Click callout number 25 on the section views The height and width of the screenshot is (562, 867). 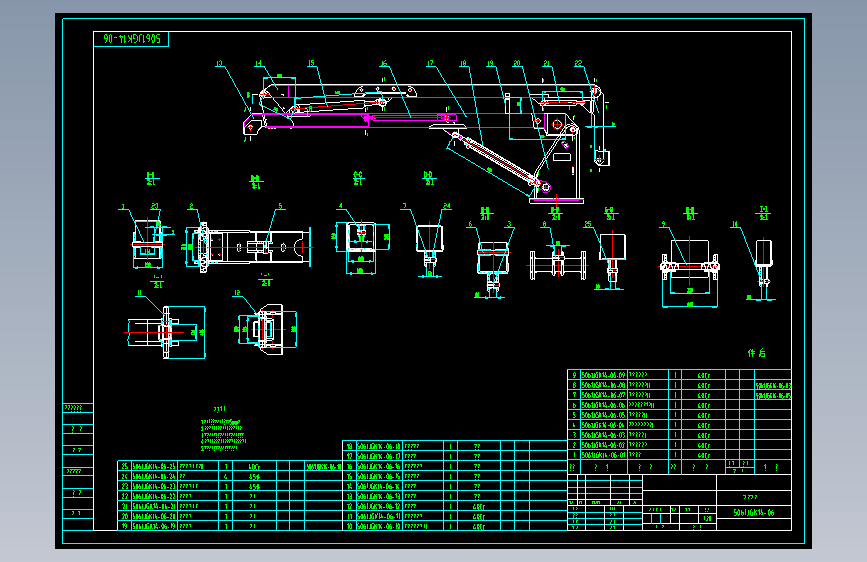588,224
